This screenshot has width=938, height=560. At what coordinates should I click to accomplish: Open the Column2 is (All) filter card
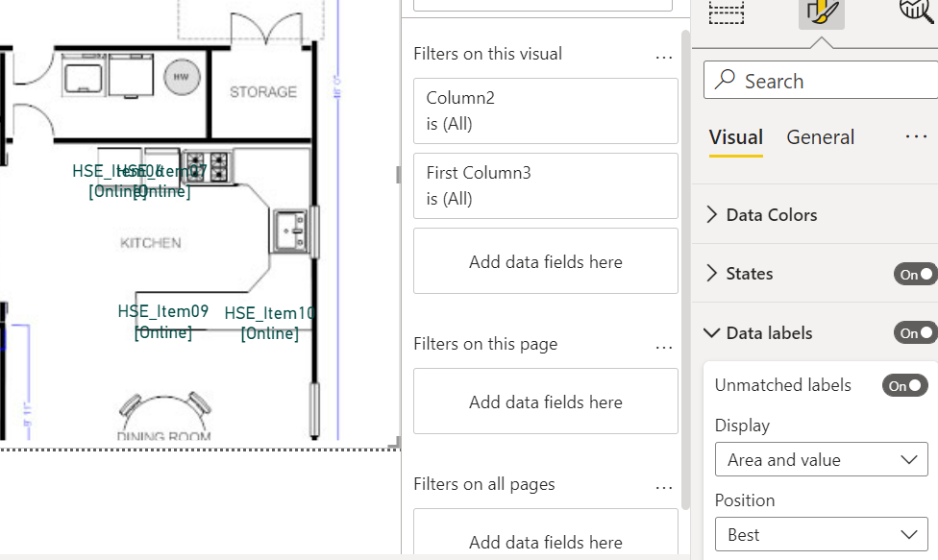point(546,111)
